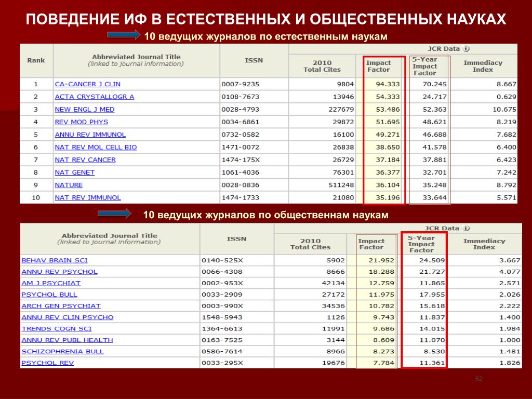This screenshot has width=532, height=399.
Task: Open NAT REV IMMUNOL journal link
Action: click(x=88, y=197)
